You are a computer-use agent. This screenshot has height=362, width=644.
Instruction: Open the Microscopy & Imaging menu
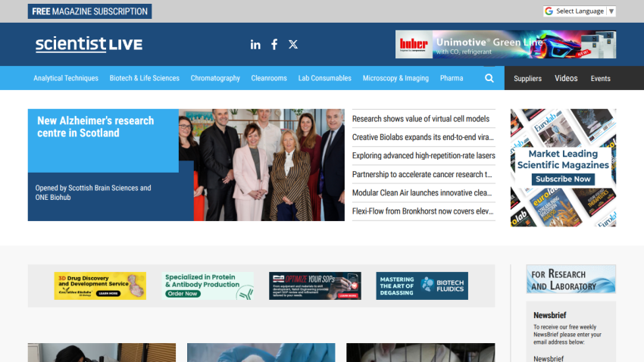point(395,78)
